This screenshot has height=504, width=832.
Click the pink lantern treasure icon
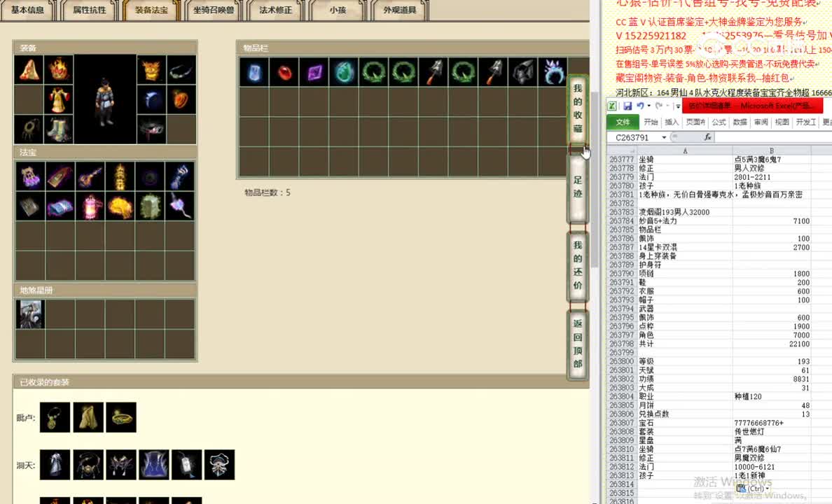click(x=90, y=206)
